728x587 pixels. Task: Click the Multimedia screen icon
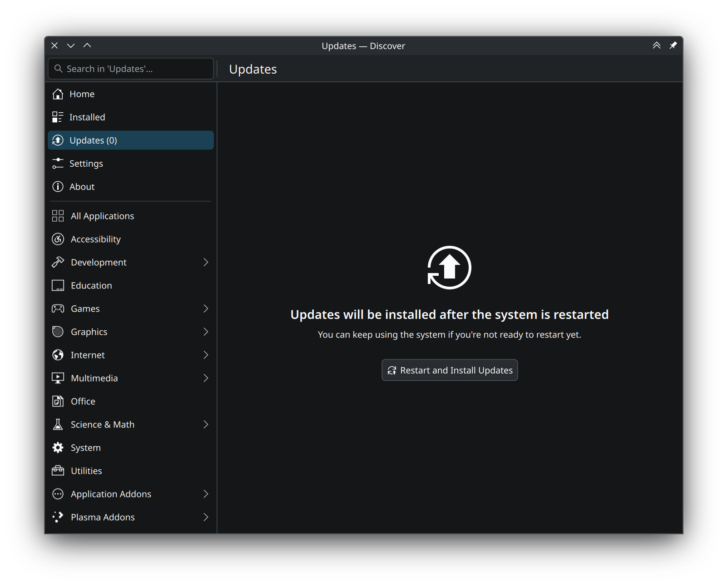click(58, 378)
